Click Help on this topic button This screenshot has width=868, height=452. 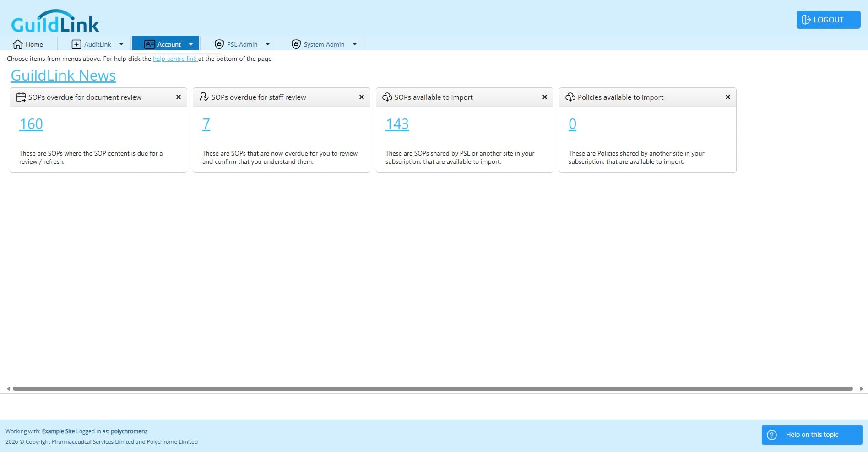coord(812,435)
